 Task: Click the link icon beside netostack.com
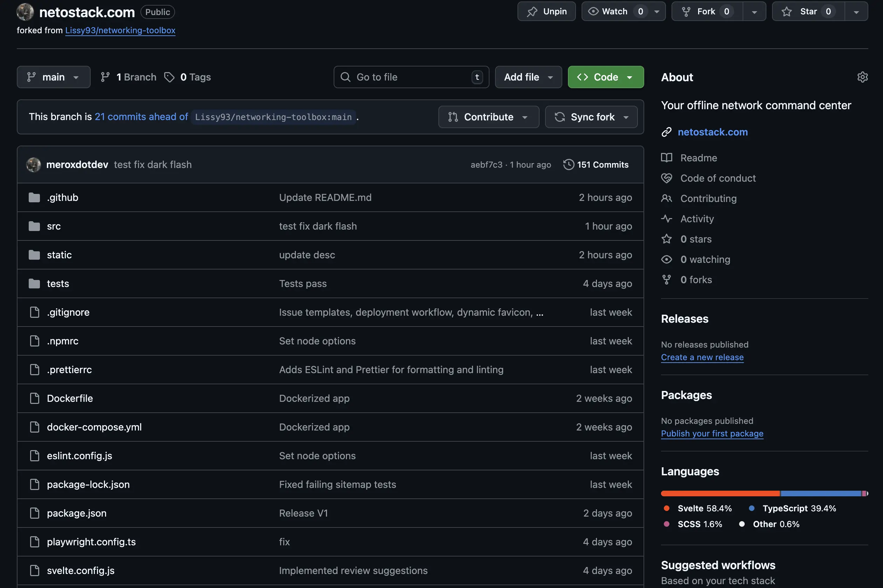coord(667,132)
